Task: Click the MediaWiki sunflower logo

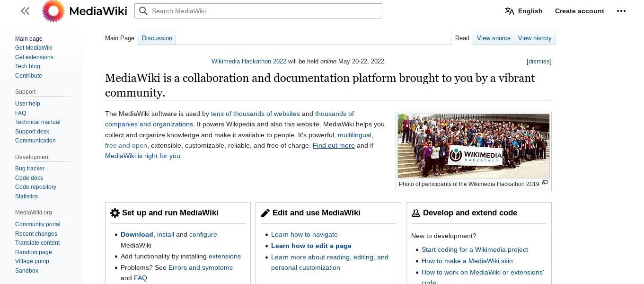Action: 53,11
